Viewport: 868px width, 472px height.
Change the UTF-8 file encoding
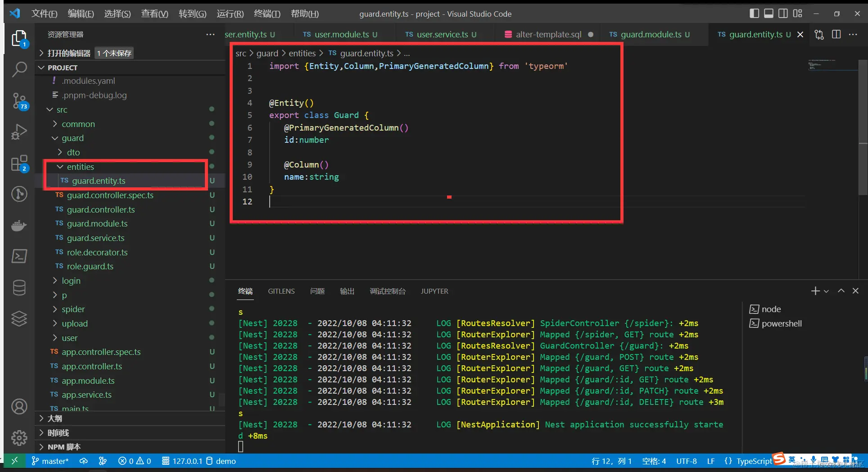(x=687, y=461)
